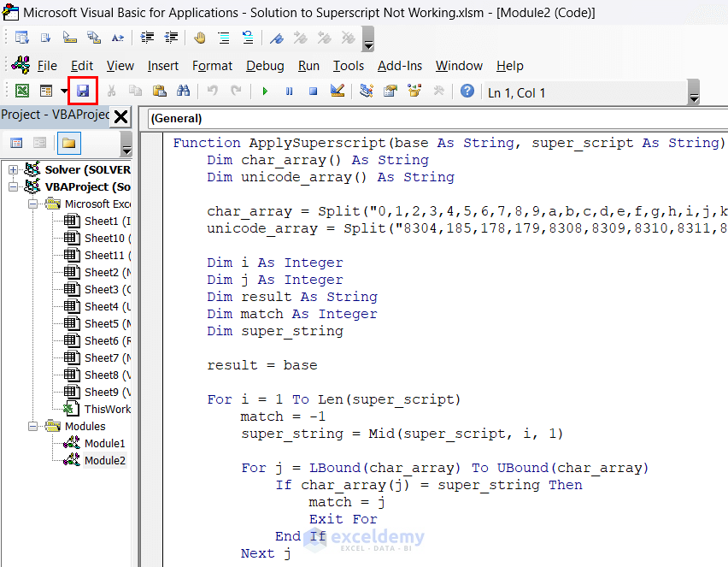Open the Add-Ins menu
This screenshot has width=728, height=567.
400,66
